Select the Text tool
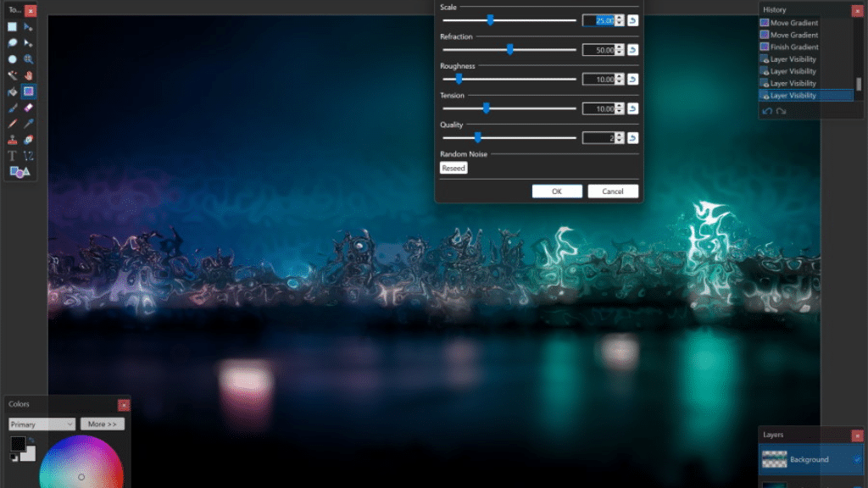868x488 pixels. pyautogui.click(x=12, y=156)
